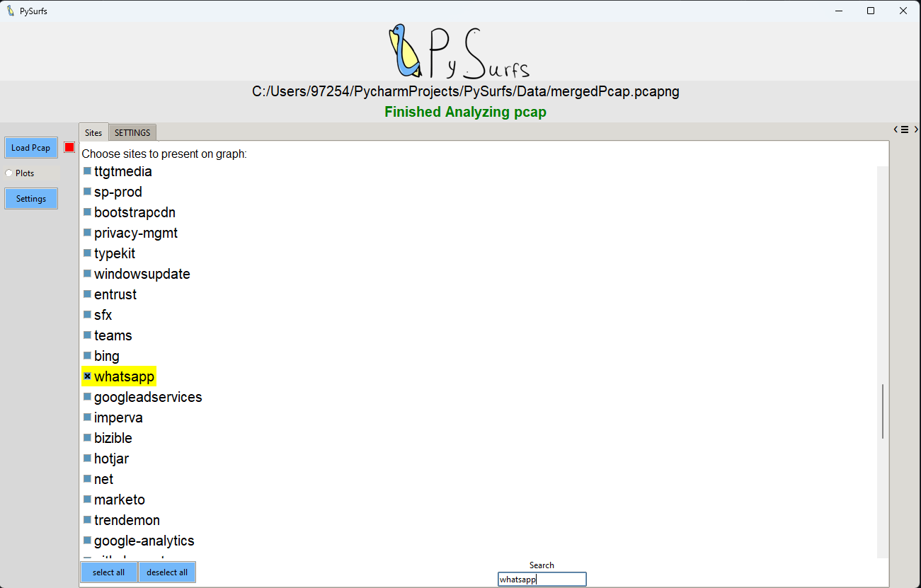Select the Plots radio button

(8, 173)
